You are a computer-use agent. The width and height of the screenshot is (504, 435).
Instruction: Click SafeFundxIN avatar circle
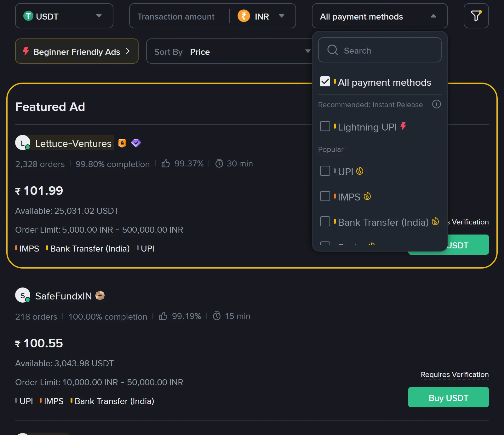[23, 295]
